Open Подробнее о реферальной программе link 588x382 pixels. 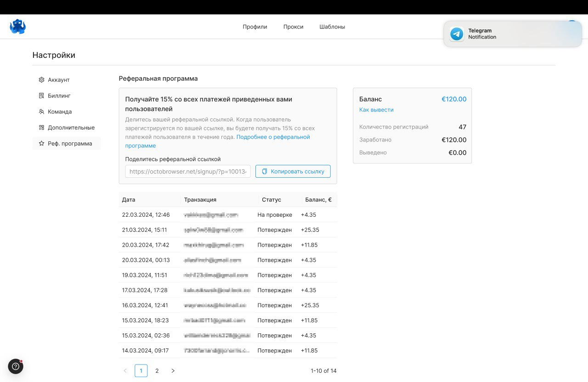[273, 137]
